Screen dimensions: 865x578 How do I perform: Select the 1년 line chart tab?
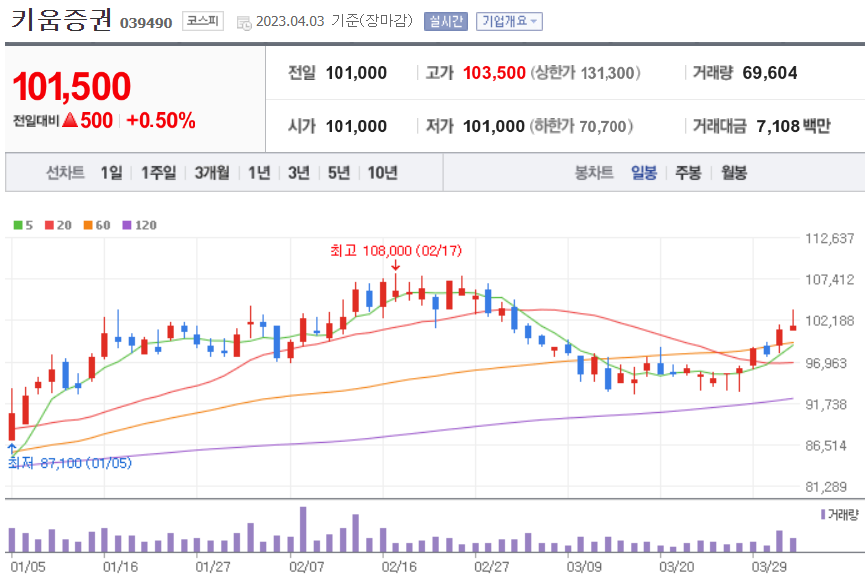point(259,173)
